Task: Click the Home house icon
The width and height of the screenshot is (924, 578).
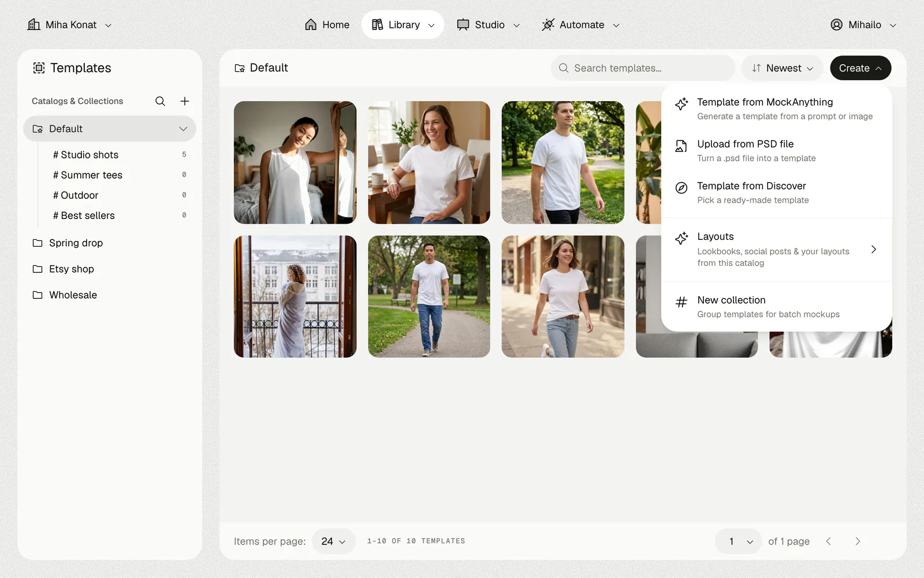Action: (x=311, y=24)
